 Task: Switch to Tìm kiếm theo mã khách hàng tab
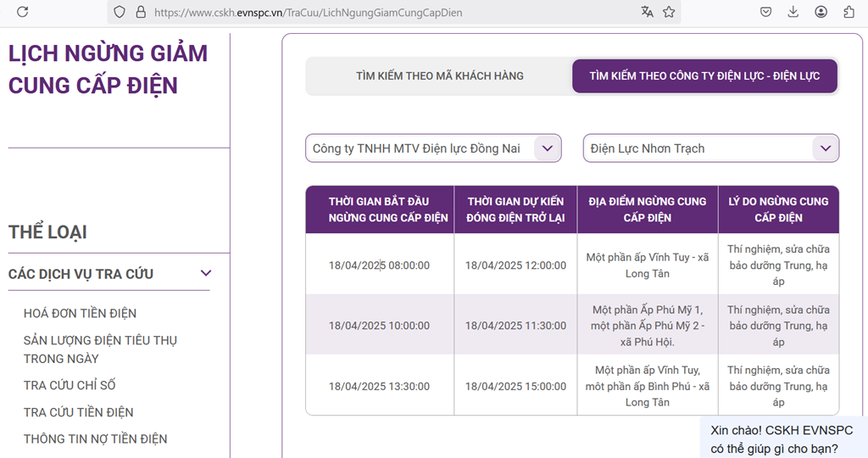pos(439,75)
